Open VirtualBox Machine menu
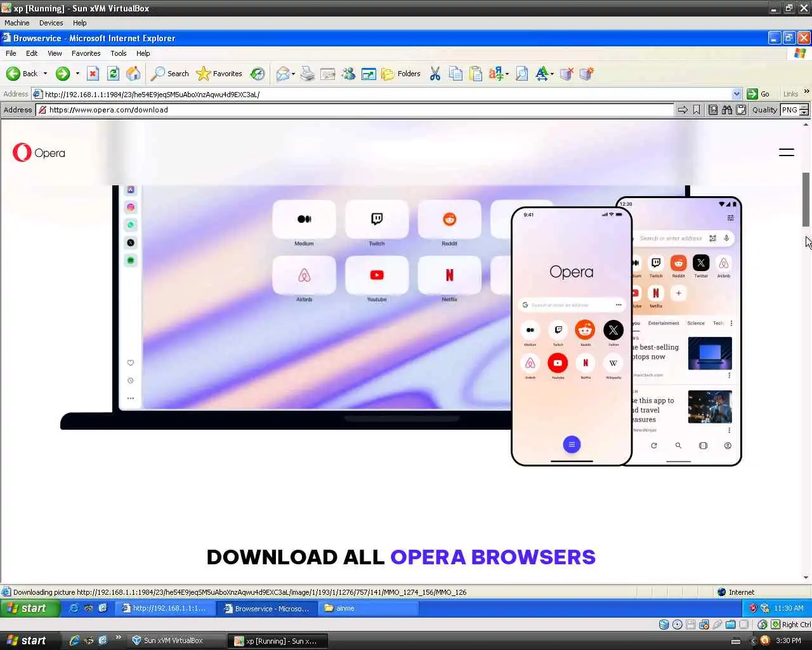The image size is (812, 650). coord(17,23)
